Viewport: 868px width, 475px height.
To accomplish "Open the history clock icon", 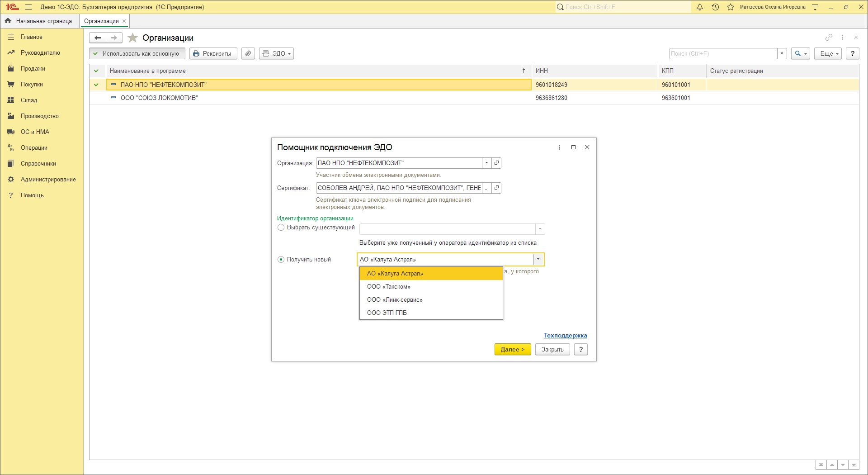I will pos(715,7).
